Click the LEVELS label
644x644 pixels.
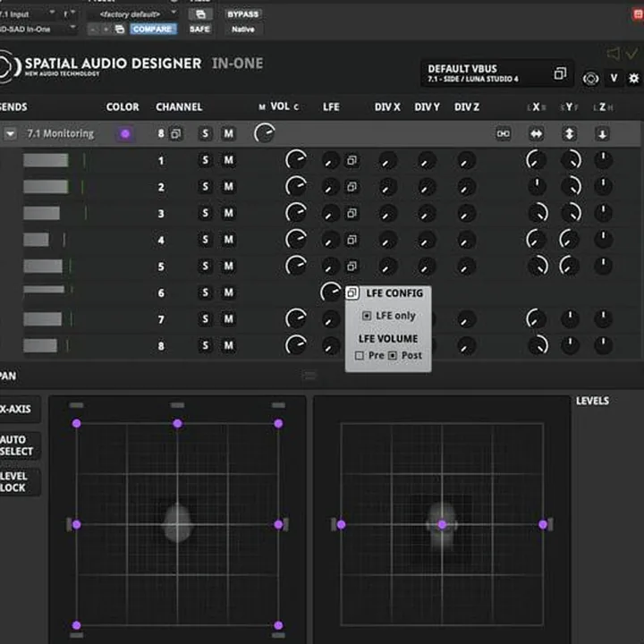(x=592, y=401)
